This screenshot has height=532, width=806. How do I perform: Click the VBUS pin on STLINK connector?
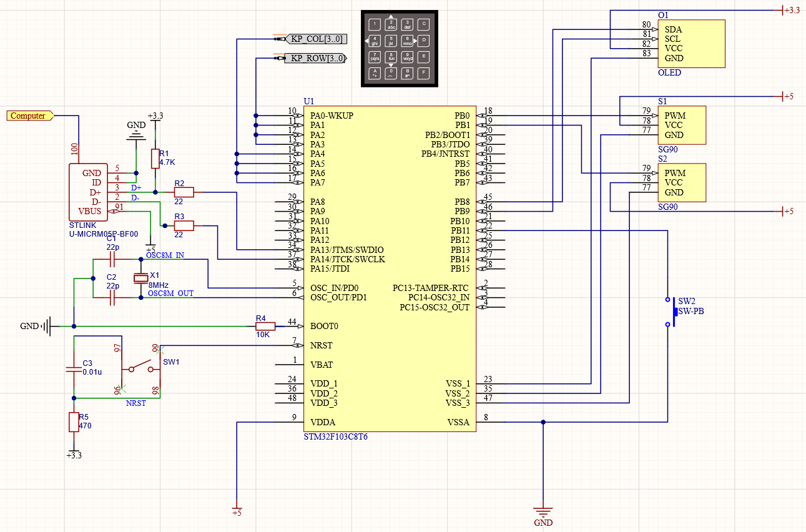click(x=89, y=211)
